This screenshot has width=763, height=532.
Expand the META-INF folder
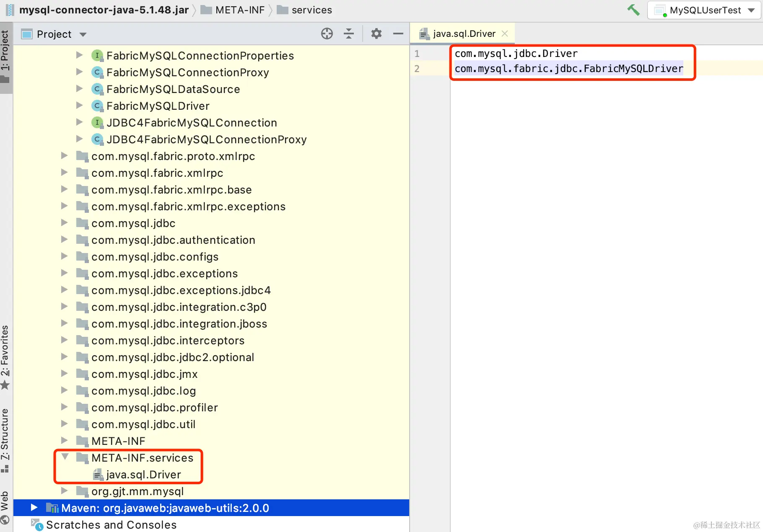[64, 441]
